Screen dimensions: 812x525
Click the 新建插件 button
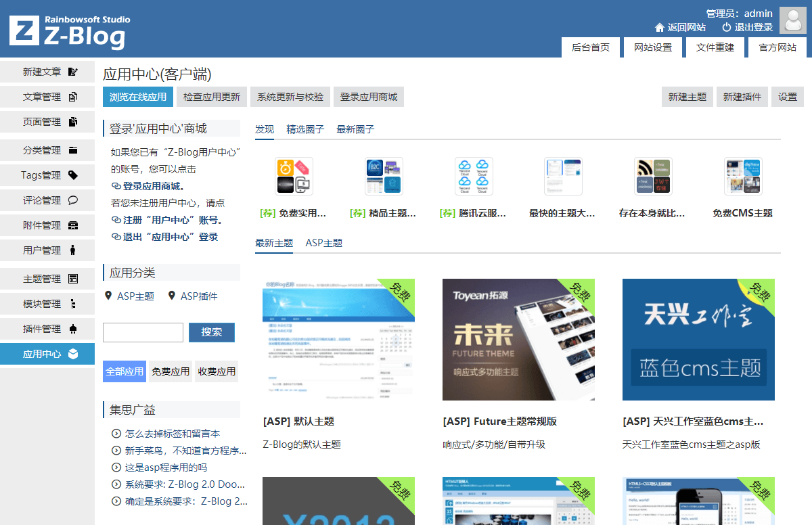742,97
